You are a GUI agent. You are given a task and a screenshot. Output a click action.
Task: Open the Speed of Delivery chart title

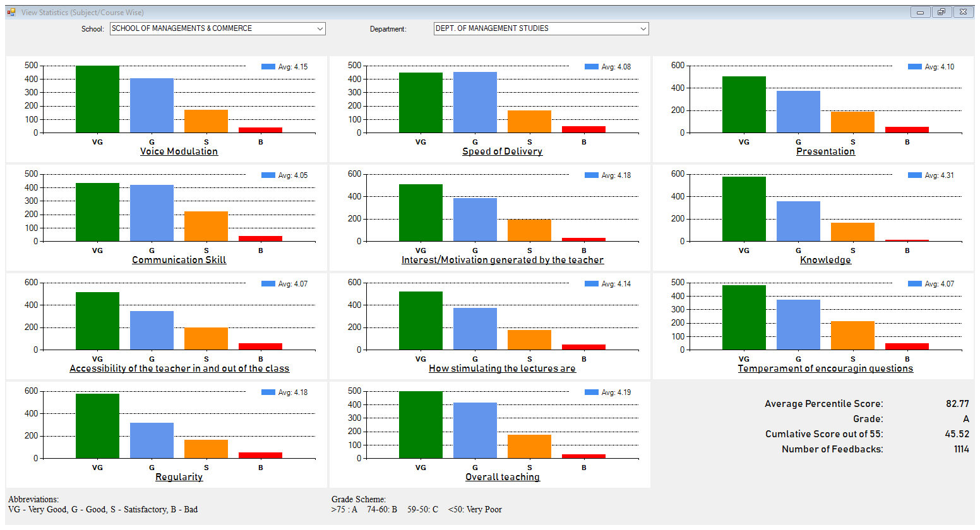pyautogui.click(x=502, y=151)
